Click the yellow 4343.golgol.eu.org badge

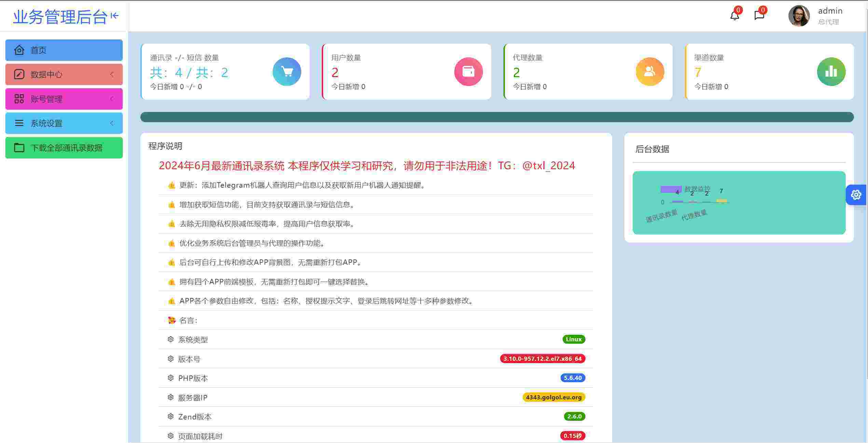(554, 397)
